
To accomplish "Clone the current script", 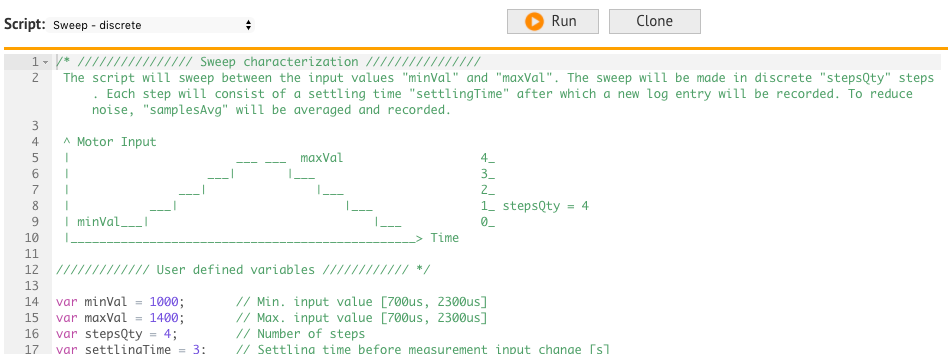I will 655,21.
